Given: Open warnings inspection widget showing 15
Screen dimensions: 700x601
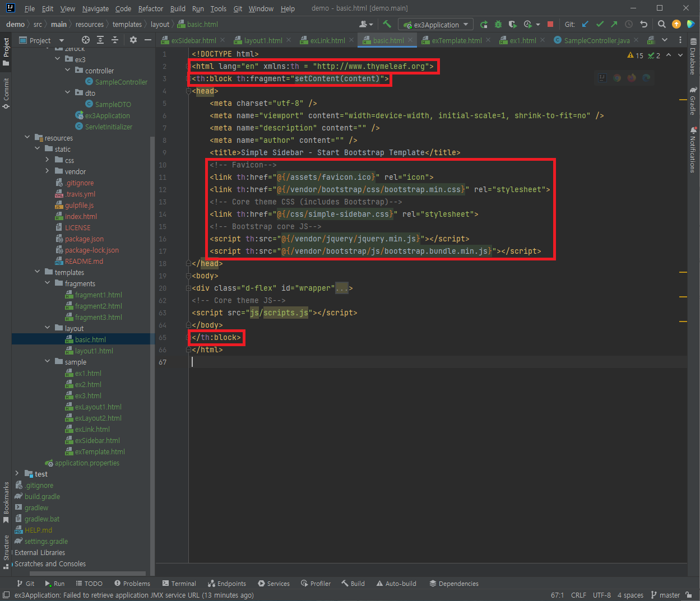Looking at the screenshot, I should [x=636, y=55].
